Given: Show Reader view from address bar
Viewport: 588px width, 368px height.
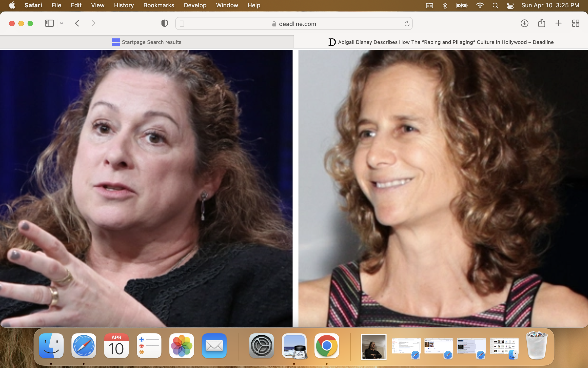Looking at the screenshot, I should pyautogui.click(x=182, y=24).
